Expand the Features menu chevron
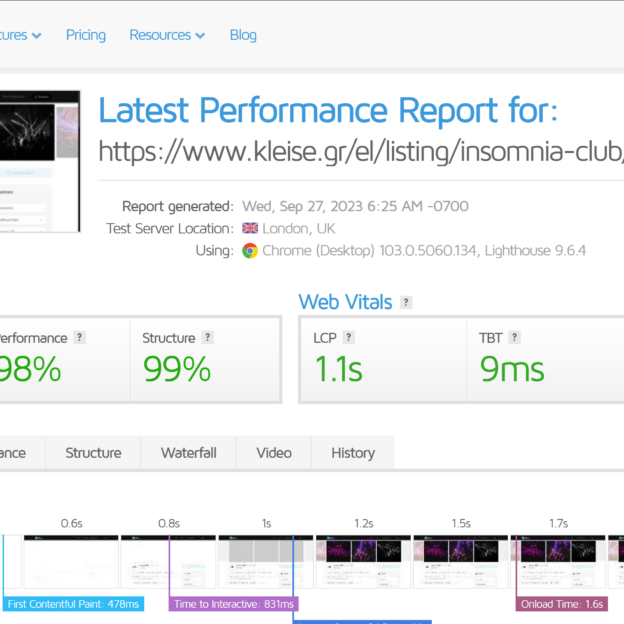 [x=37, y=36]
